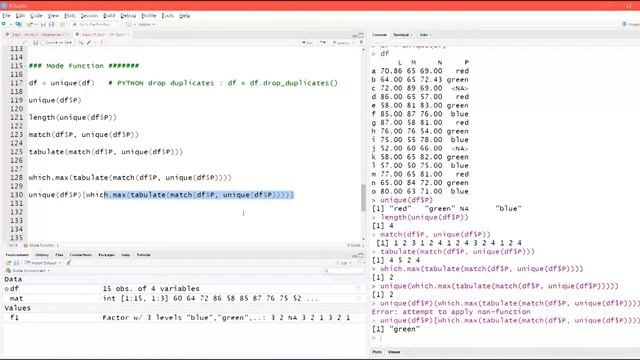
Task: Click the New File icon in main toolbar
Action: [4, 24]
